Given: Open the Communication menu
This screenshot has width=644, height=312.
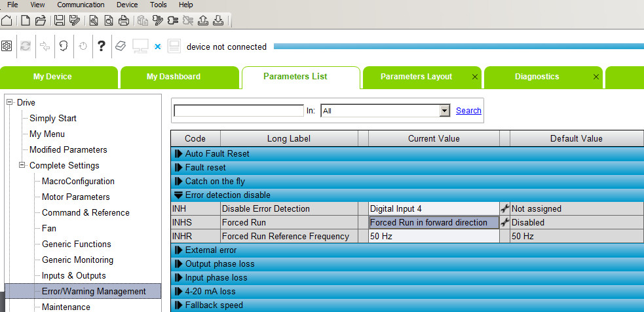Looking at the screenshot, I should (81, 5).
